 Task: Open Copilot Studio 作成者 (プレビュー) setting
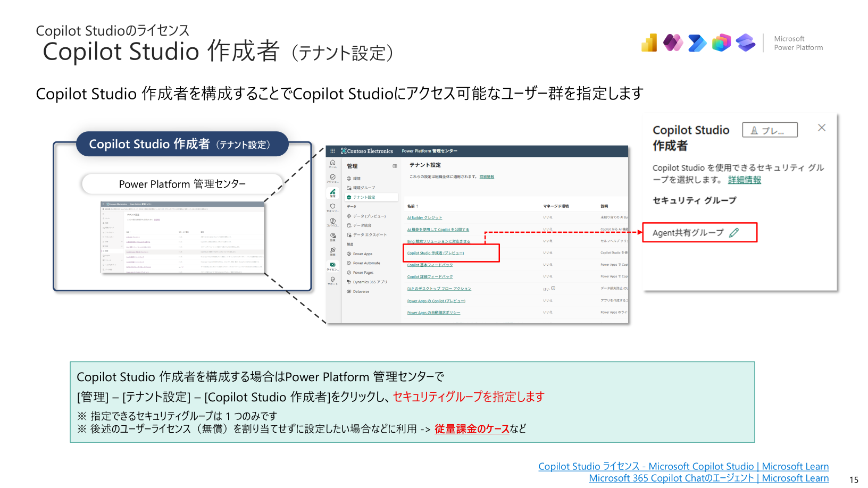click(436, 253)
